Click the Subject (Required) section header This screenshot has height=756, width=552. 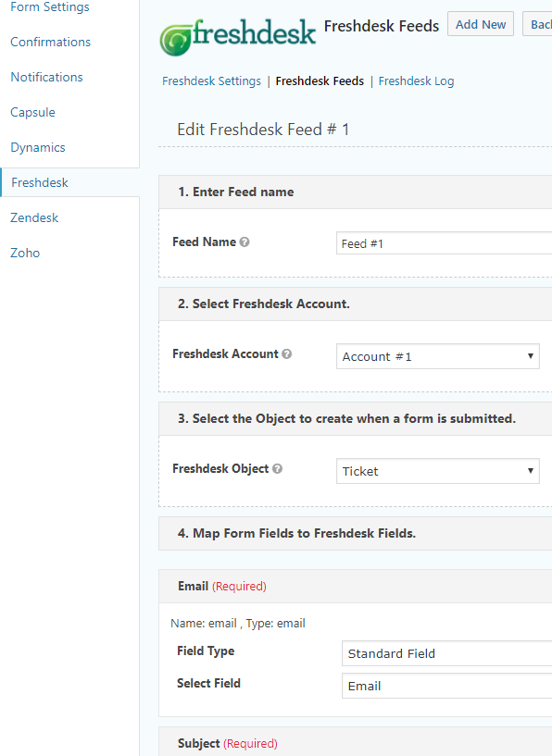point(355,743)
